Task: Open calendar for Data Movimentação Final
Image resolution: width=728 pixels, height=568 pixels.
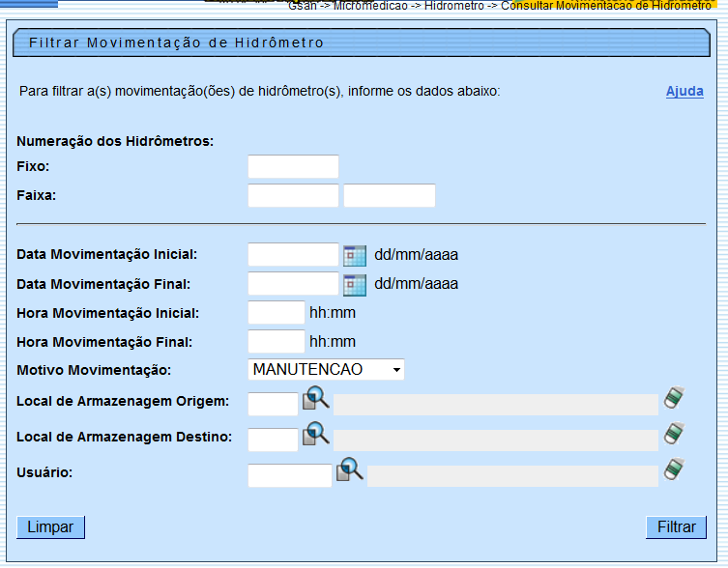Action: click(x=355, y=285)
